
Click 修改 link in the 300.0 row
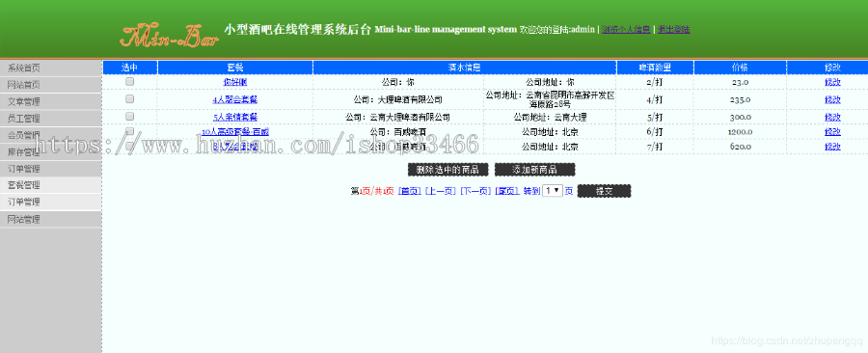pyautogui.click(x=832, y=118)
